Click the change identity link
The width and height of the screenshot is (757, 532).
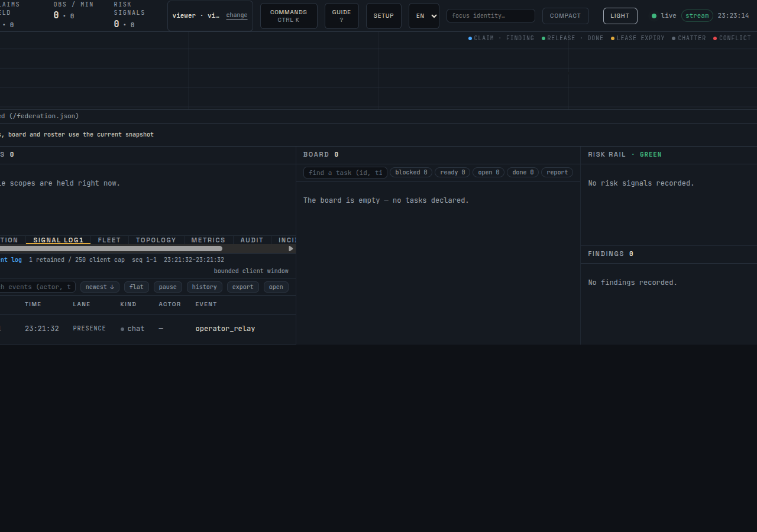click(x=237, y=15)
